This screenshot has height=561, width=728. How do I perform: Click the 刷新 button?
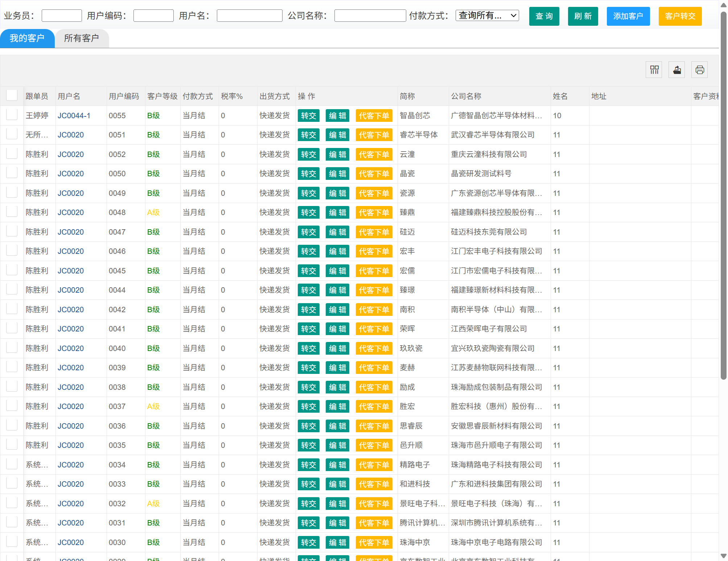pos(583,16)
